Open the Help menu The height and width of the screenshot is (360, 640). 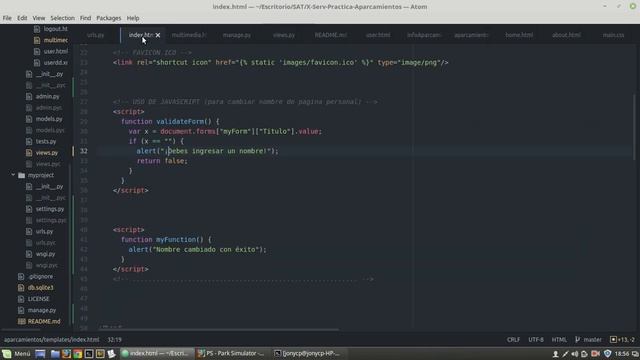[133, 18]
